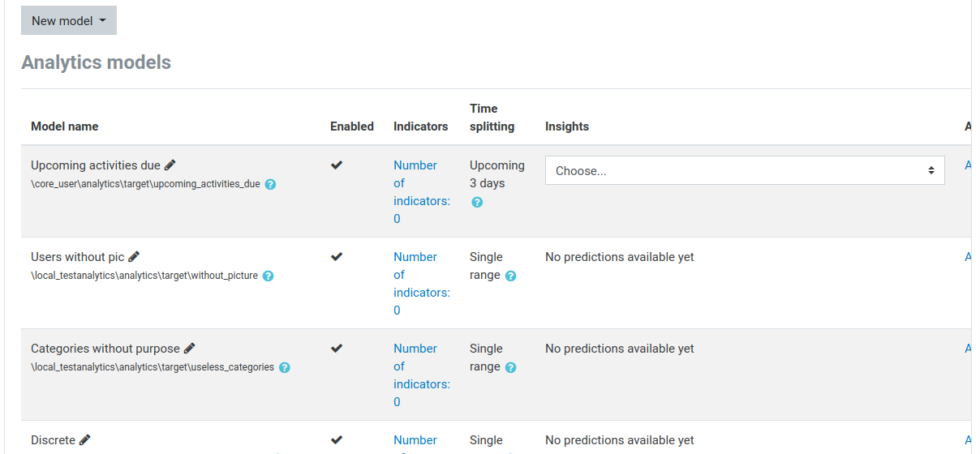980x454 pixels.
Task: Open Single range help in Categories row
Action: pyautogui.click(x=510, y=367)
